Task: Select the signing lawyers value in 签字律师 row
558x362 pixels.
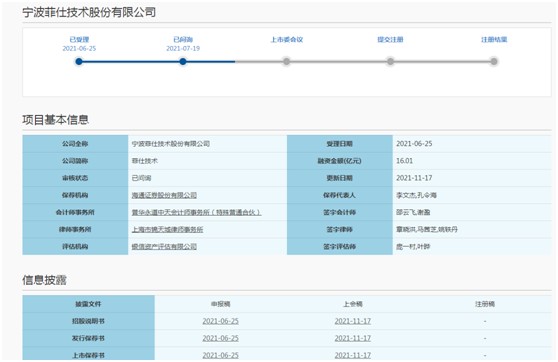Action: click(427, 230)
